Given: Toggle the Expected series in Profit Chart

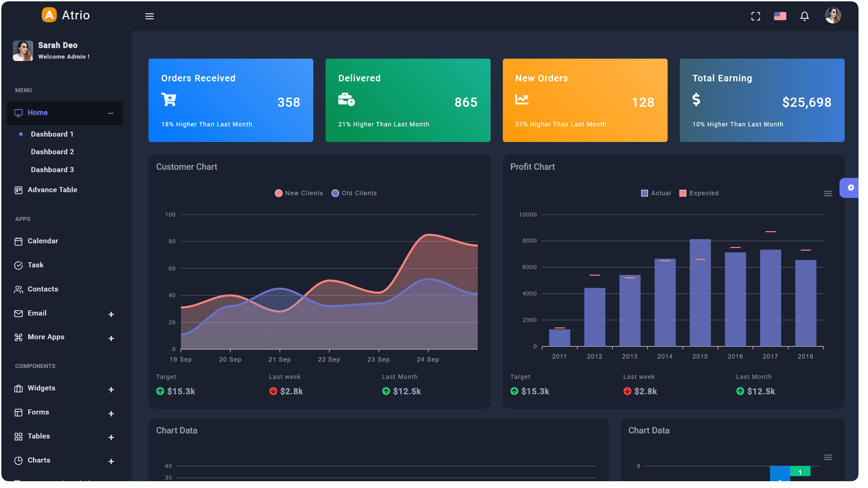Looking at the screenshot, I should click(x=699, y=193).
